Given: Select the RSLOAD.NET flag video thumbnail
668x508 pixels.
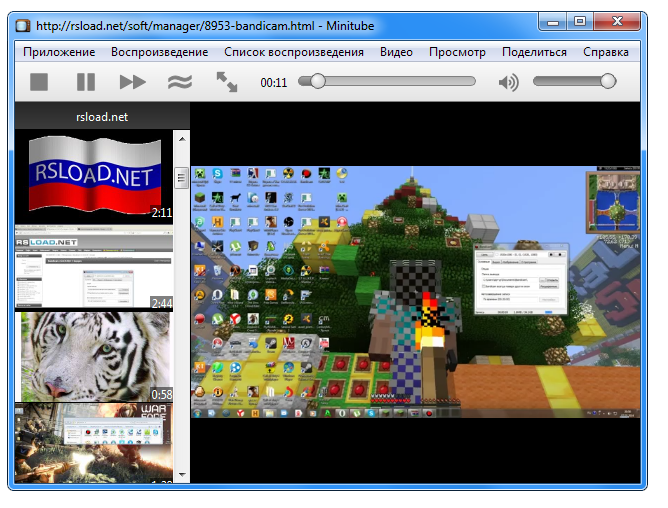Looking at the screenshot, I should tap(94, 176).
